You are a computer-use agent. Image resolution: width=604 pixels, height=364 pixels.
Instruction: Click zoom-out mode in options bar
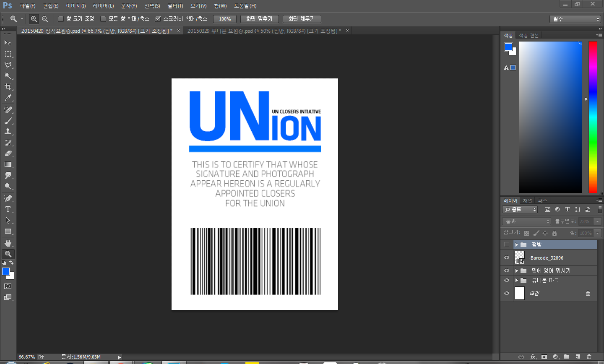tap(45, 19)
